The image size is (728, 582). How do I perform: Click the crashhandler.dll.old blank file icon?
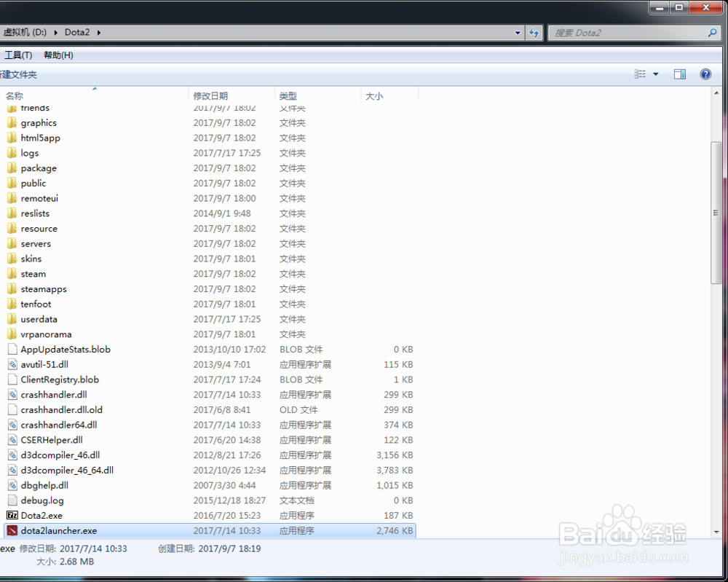click(x=12, y=409)
